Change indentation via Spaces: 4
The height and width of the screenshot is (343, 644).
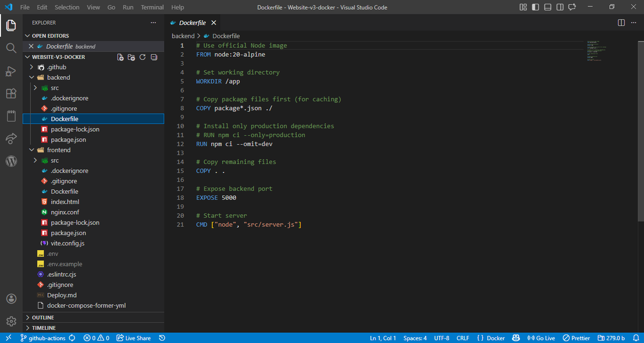click(x=415, y=338)
